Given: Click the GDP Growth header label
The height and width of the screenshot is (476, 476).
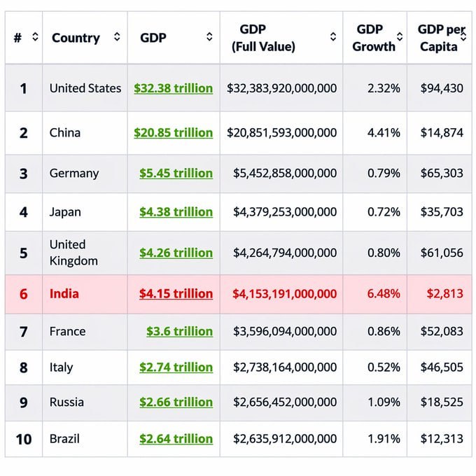Looking at the screenshot, I should coord(374,38).
